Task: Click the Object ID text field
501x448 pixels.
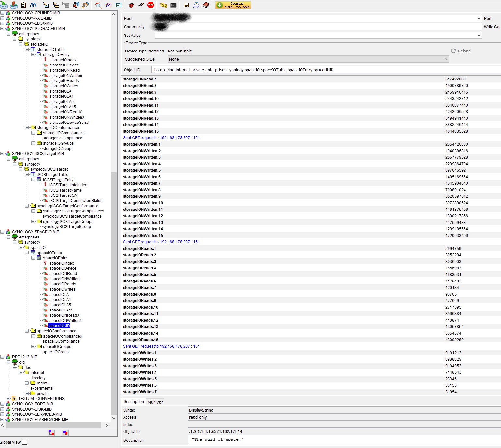Action: pyautogui.click(x=326, y=70)
